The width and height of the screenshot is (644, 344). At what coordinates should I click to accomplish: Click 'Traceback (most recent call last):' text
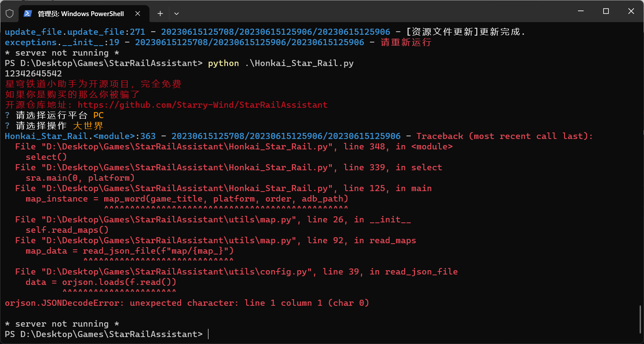pyautogui.click(x=505, y=136)
